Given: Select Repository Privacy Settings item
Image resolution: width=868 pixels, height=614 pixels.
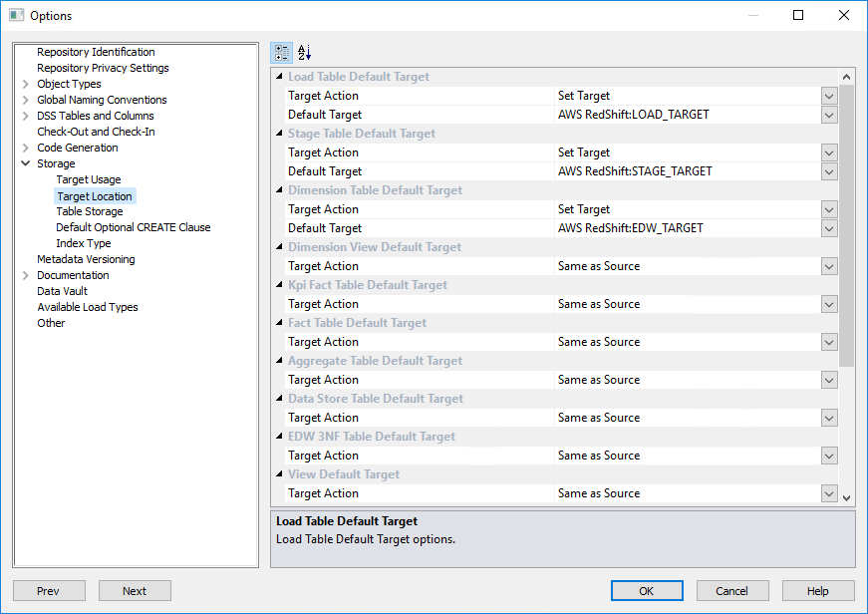Looking at the screenshot, I should pos(103,68).
